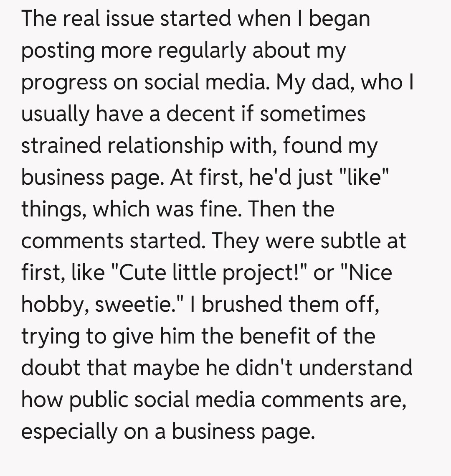
Task: Click the phrase "strained relationship"
Action: tap(122, 145)
